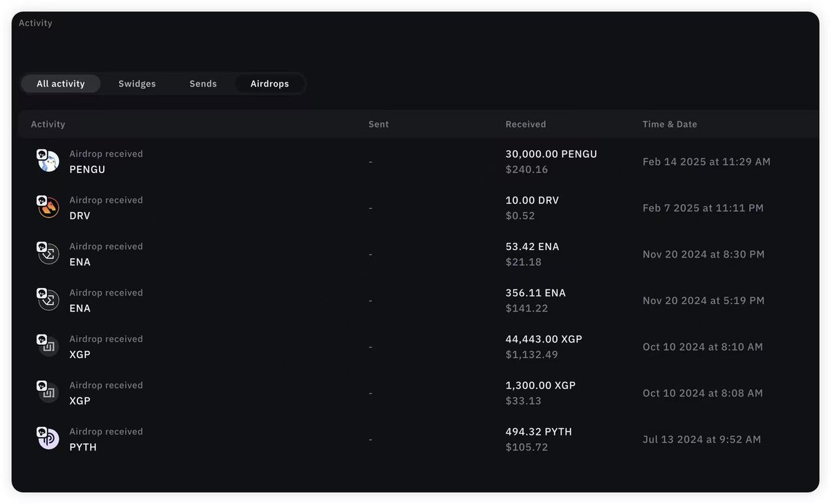Click the DRV token name label
Screen dimensions: 831x504
pyautogui.click(x=80, y=216)
